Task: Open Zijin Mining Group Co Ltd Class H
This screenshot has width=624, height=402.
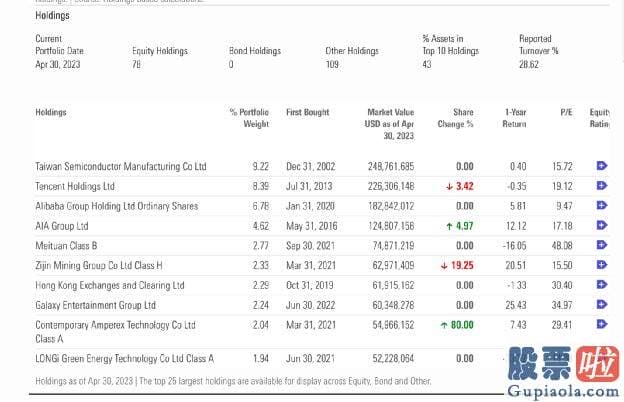Action: pyautogui.click(x=99, y=265)
